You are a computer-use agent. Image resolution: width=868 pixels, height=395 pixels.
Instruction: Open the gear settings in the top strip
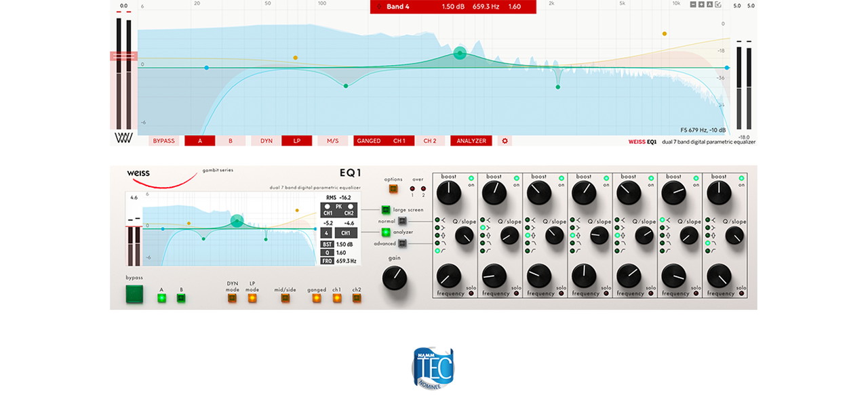click(x=504, y=141)
